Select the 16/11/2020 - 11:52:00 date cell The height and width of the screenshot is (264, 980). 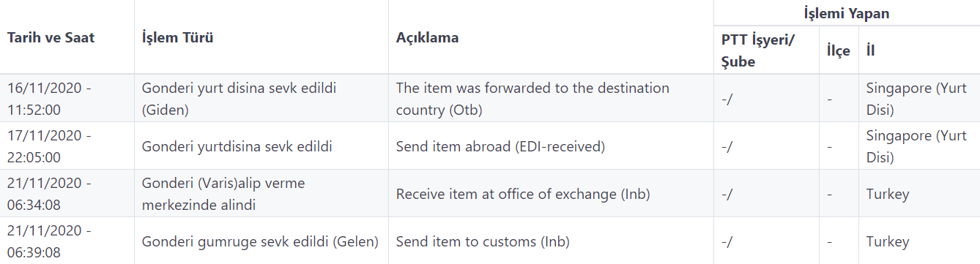(50, 99)
